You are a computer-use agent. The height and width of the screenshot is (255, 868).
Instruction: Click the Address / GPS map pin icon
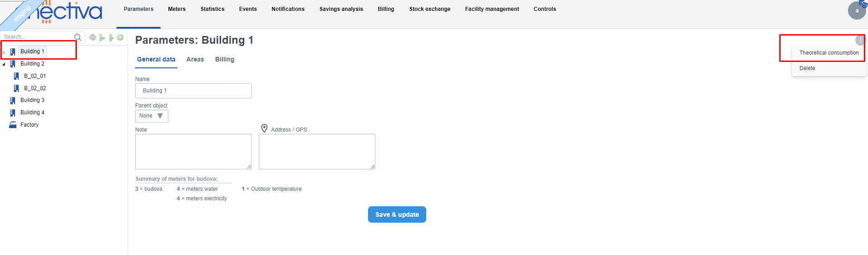click(x=264, y=129)
